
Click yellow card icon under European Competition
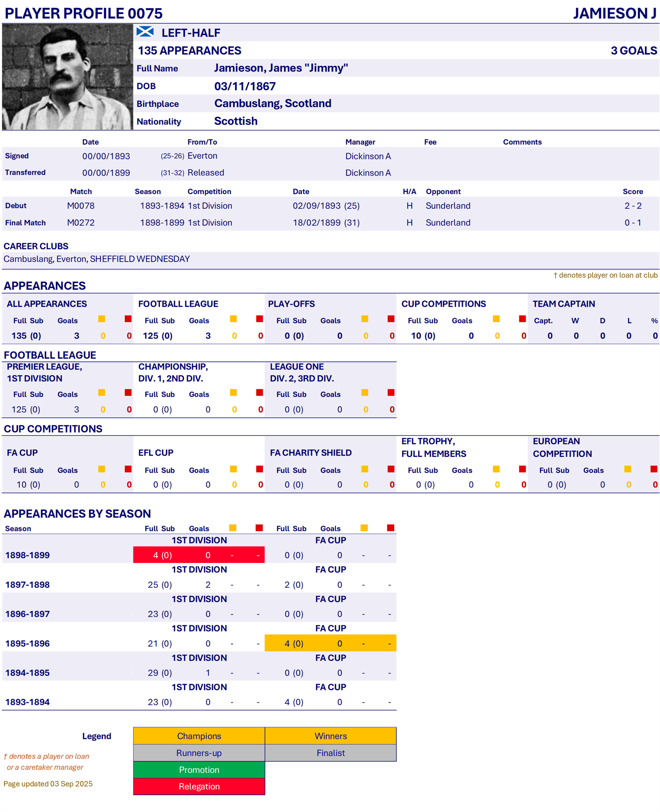pos(628,469)
